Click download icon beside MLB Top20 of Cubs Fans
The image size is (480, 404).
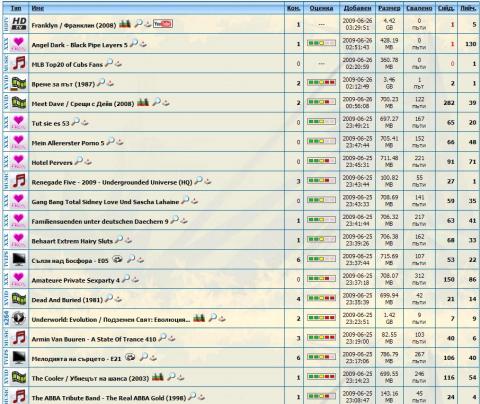(118, 64)
